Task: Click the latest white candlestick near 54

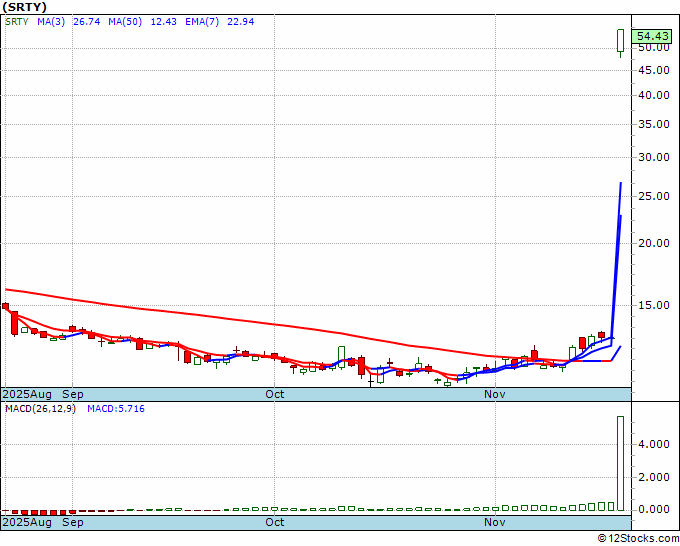Action: [621, 40]
